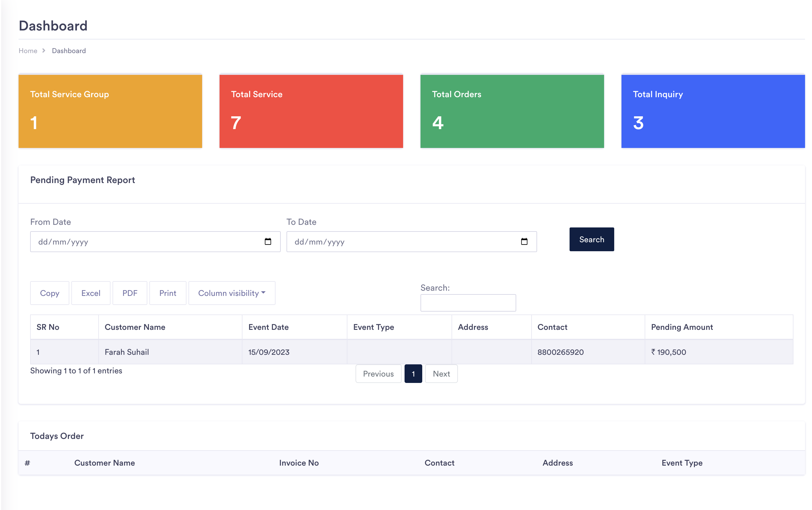Click the Print button
Viewport: 812px width, 510px height.
(168, 293)
